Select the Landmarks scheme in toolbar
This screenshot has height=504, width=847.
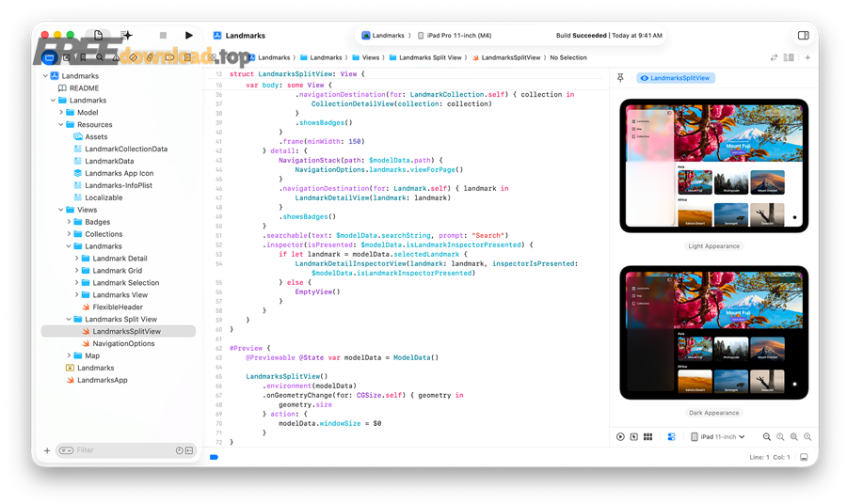tap(383, 35)
